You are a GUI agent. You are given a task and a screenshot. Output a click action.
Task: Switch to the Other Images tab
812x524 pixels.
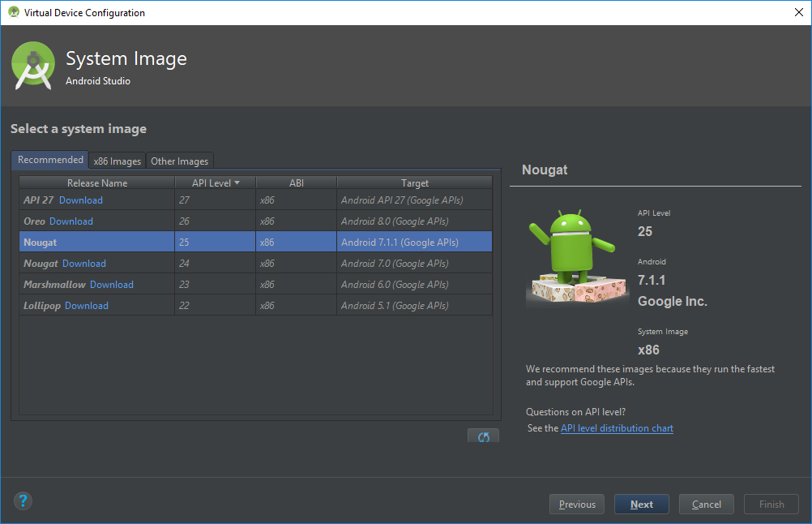click(179, 161)
